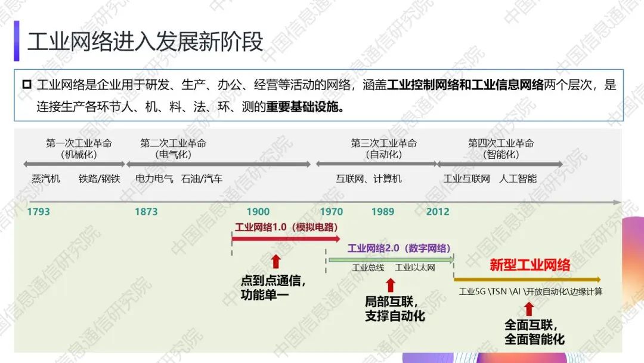Select the red 工业网络1.0 arrow line
The width and height of the screenshot is (644, 363).
click(x=285, y=239)
